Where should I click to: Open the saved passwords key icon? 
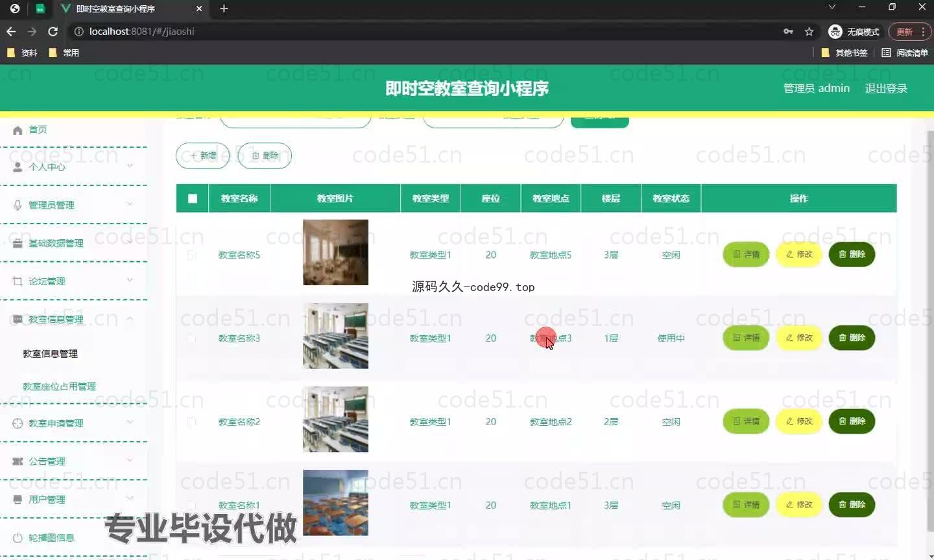788,31
